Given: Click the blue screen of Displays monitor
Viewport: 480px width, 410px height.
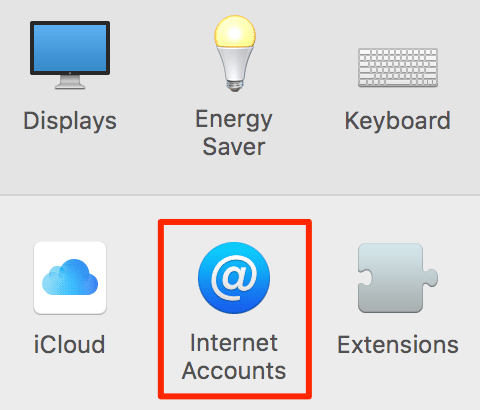Looking at the screenshot, I should click(70, 48).
